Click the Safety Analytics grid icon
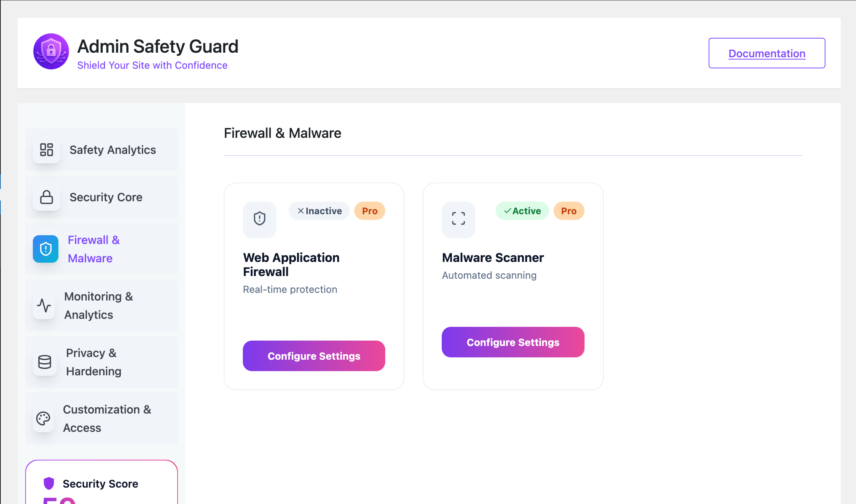The width and height of the screenshot is (856, 504). (47, 150)
